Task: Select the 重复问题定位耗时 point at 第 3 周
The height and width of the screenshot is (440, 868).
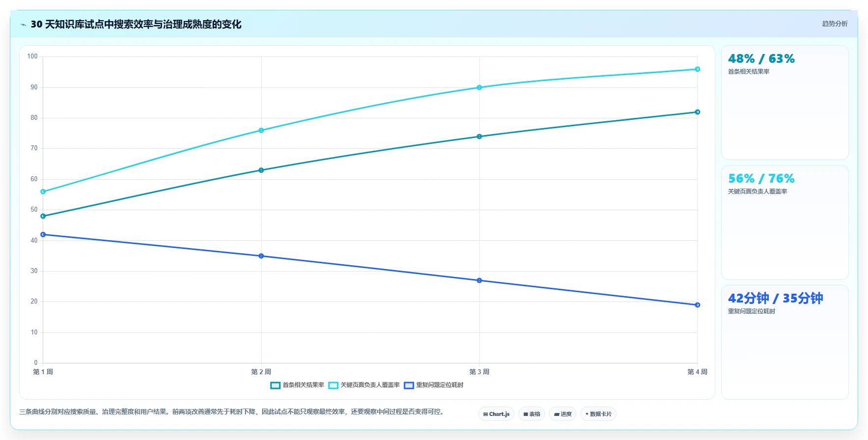Action: (x=479, y=280)
